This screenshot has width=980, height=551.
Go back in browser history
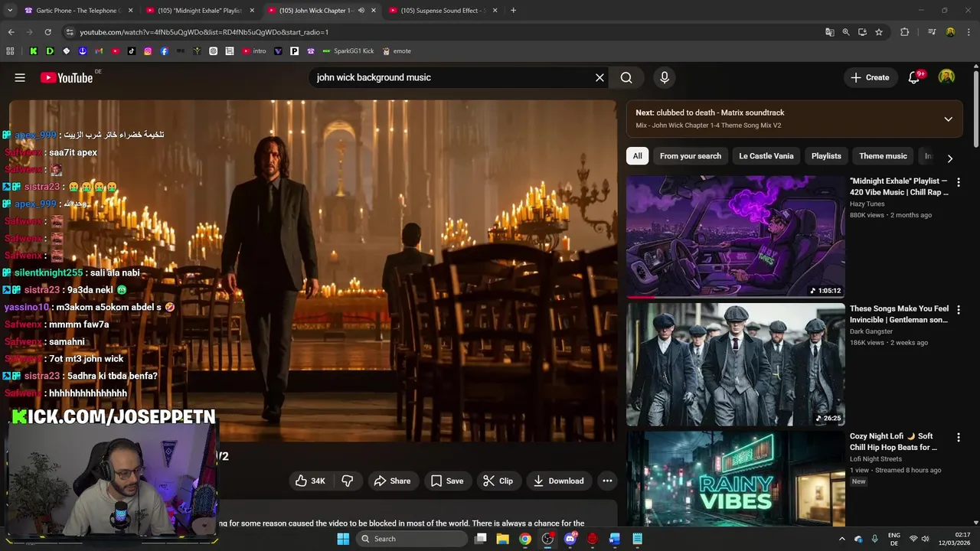pyautogui.click(x=11, y=32)
